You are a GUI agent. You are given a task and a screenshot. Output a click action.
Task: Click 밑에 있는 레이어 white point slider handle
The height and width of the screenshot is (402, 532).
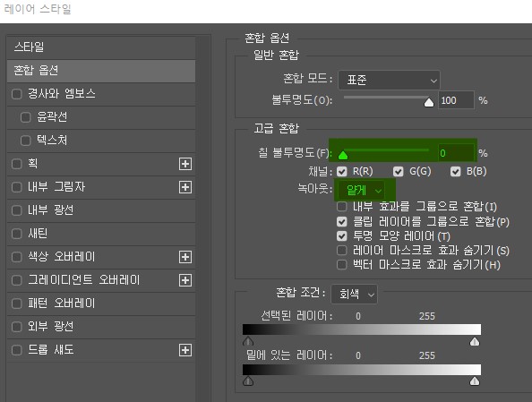tap(475, 381)
